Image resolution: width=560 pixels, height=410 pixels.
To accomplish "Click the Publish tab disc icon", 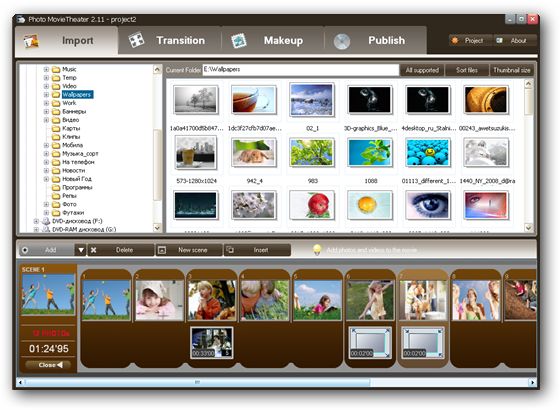I will 341,41.
